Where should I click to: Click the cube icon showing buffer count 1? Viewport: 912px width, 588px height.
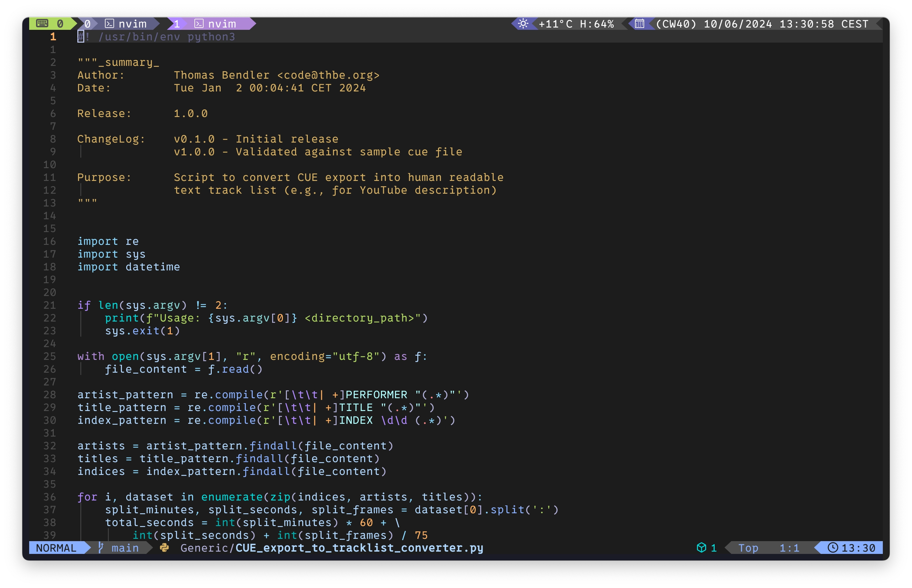point(702,548)
